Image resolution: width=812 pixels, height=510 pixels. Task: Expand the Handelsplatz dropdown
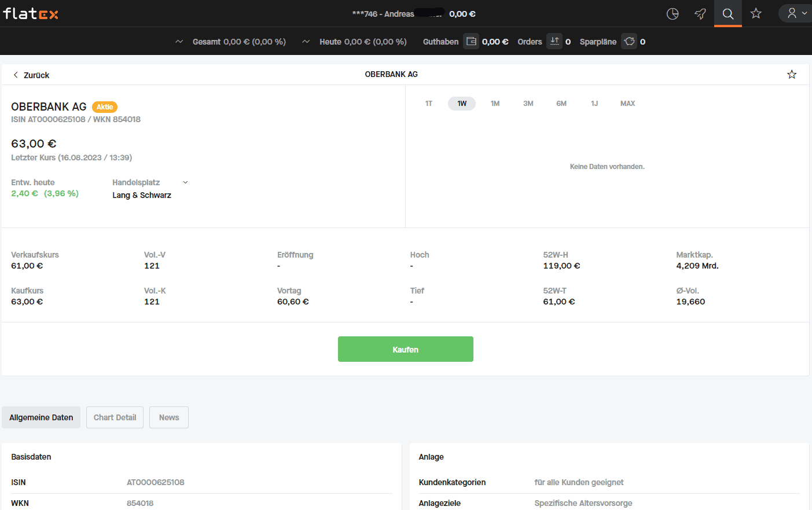pyautogui.click(x=185, y=182)
